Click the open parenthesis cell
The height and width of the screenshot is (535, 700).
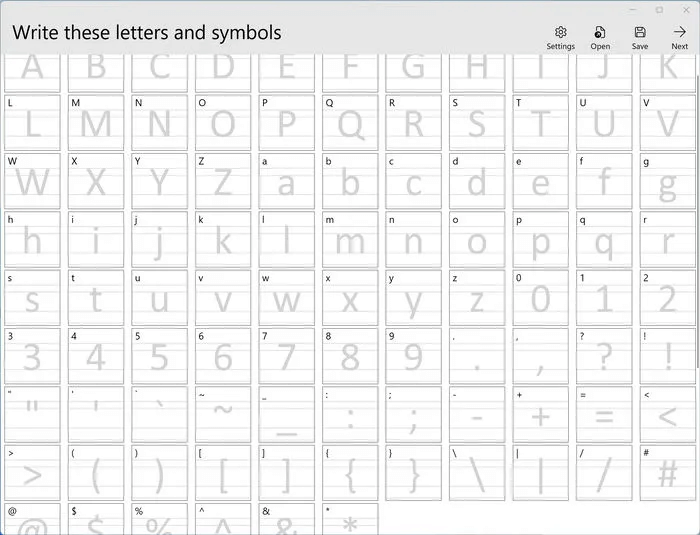pos(96,472)
